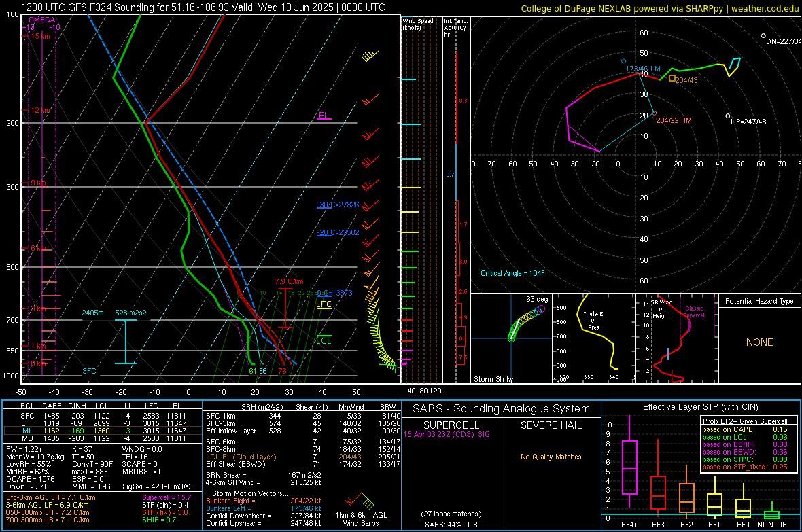
Task: Click the No Quality Matches severe hail text
Action: pyautogui.click(x=551, y=457)
